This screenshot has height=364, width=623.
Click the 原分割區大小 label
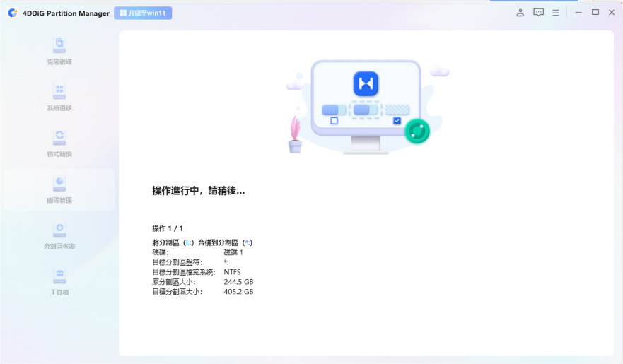tap(174, 282)
